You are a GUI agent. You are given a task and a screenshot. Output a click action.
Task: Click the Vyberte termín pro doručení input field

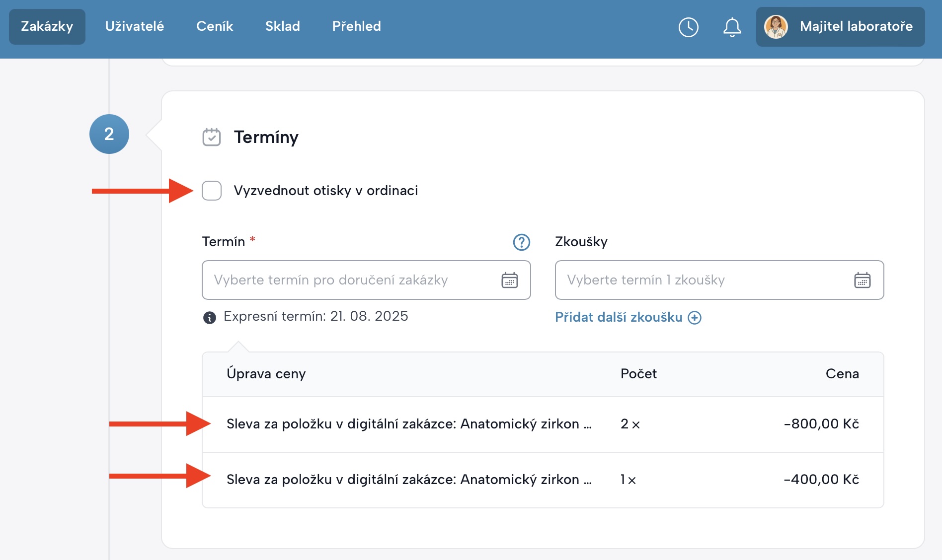click(348, 280)
